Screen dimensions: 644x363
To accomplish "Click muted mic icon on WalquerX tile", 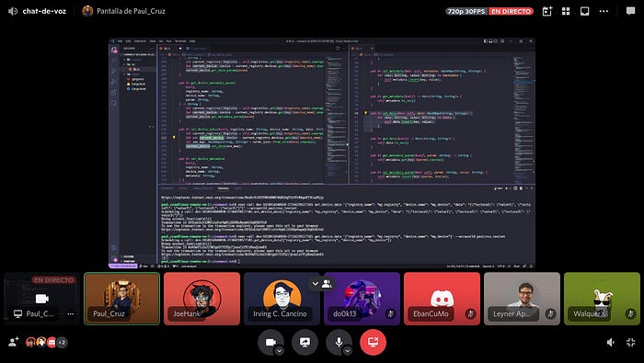I will (x=630, y=314).
